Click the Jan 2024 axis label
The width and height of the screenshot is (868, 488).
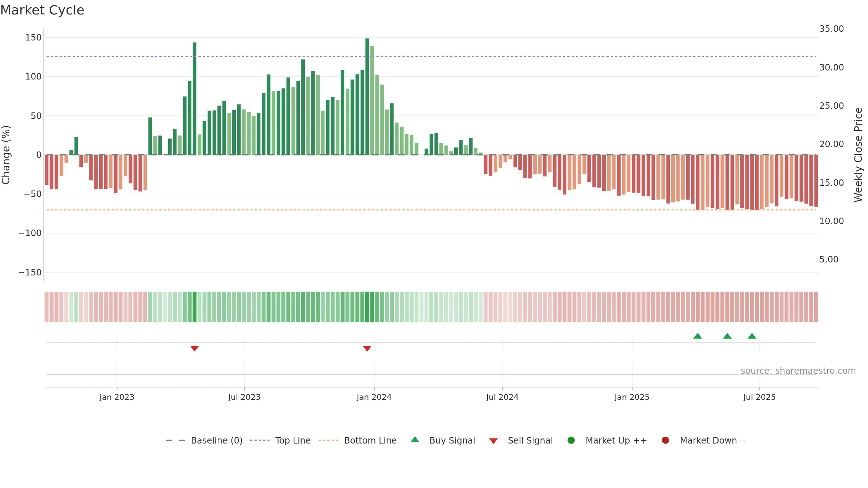pyautogui.click(x=374, y=397)
